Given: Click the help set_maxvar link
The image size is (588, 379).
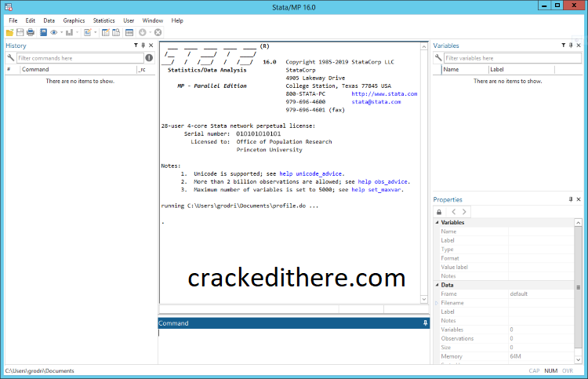Looking at the screenshot, I should click(376, 190).
